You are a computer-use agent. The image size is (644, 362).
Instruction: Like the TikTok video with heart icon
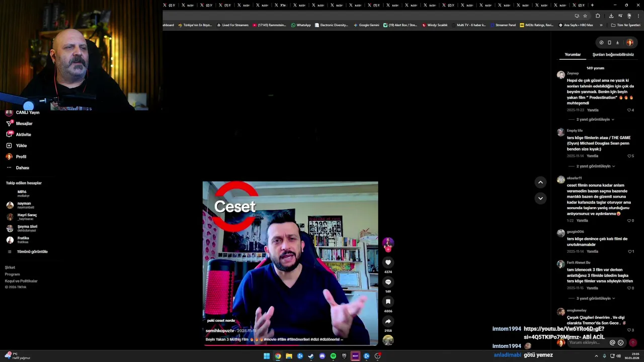(x=388, y=262)
